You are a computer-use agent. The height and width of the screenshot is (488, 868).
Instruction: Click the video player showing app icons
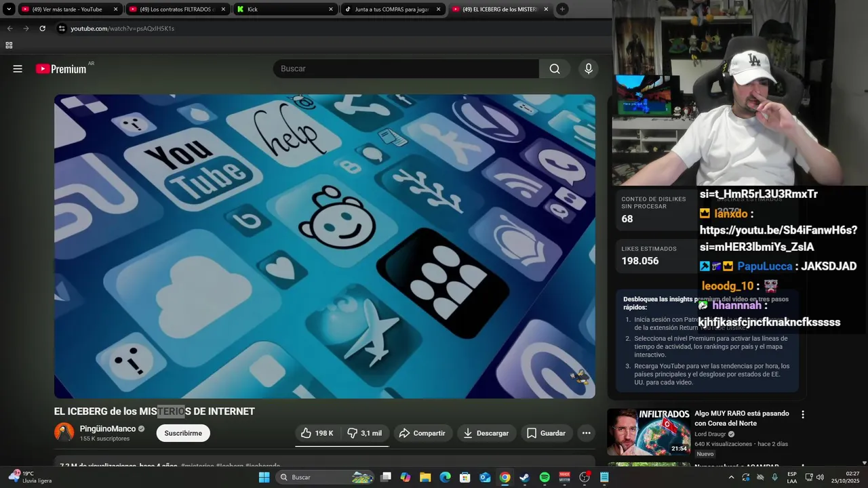[325, 246]
